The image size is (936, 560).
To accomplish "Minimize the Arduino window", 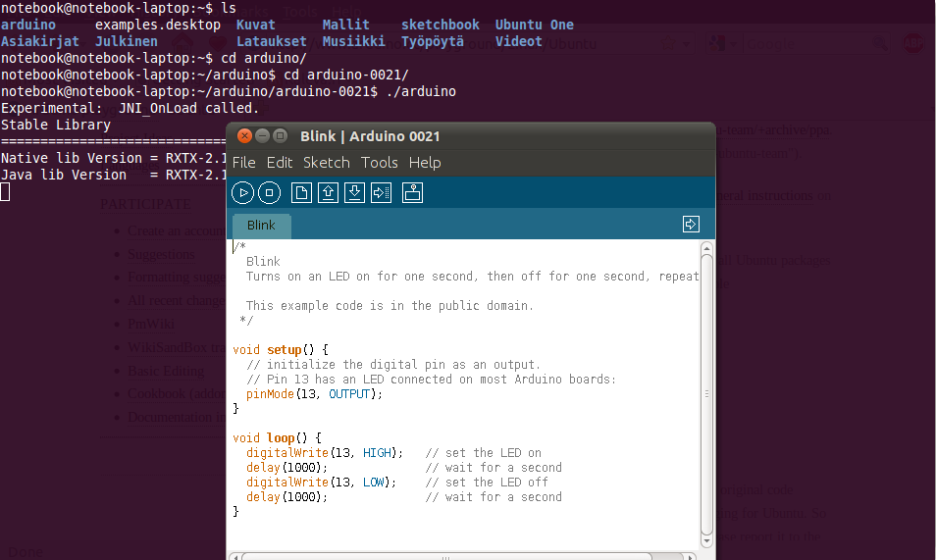I will pos(262,136).
